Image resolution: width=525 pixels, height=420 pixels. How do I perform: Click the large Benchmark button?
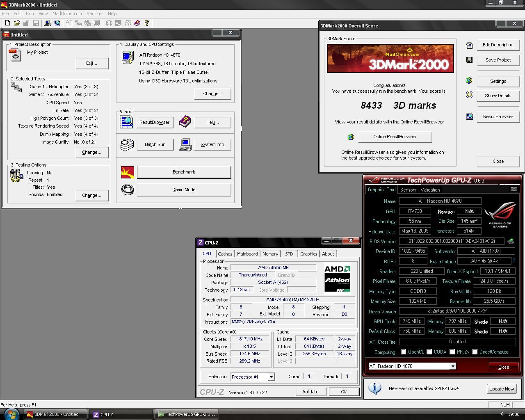184,172
